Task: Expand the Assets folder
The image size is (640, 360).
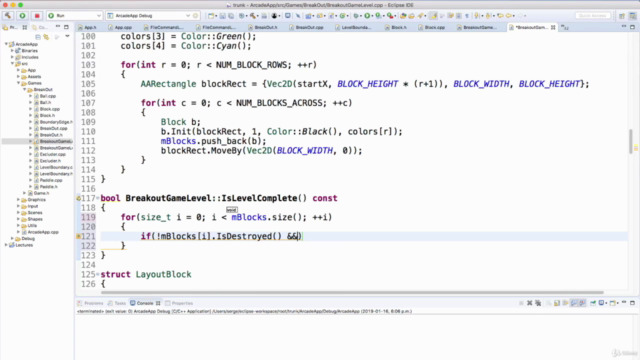Action: [18, 77]
